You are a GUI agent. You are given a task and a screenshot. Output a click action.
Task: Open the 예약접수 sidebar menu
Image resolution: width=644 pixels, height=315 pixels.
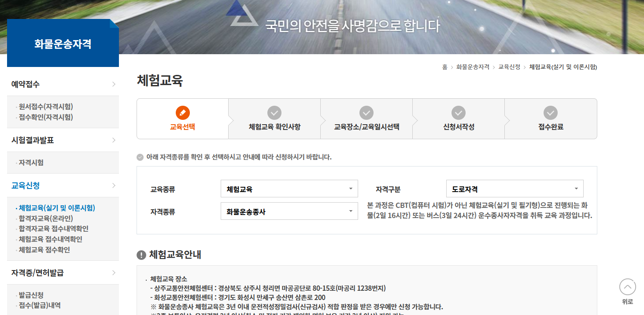point(63,84)
